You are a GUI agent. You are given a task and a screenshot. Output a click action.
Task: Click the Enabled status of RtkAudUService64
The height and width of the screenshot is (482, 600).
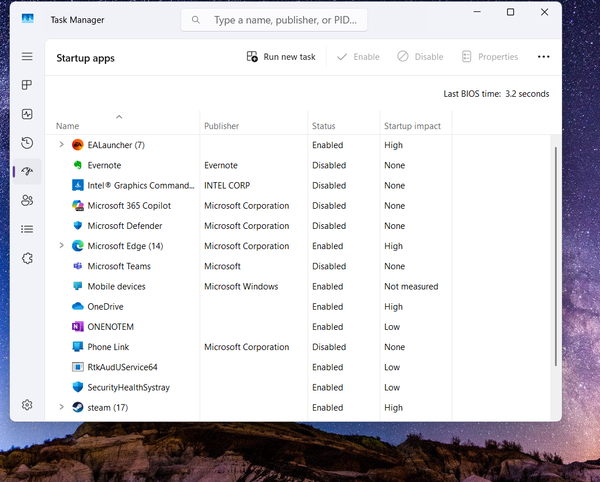click(x=328, y=367)
